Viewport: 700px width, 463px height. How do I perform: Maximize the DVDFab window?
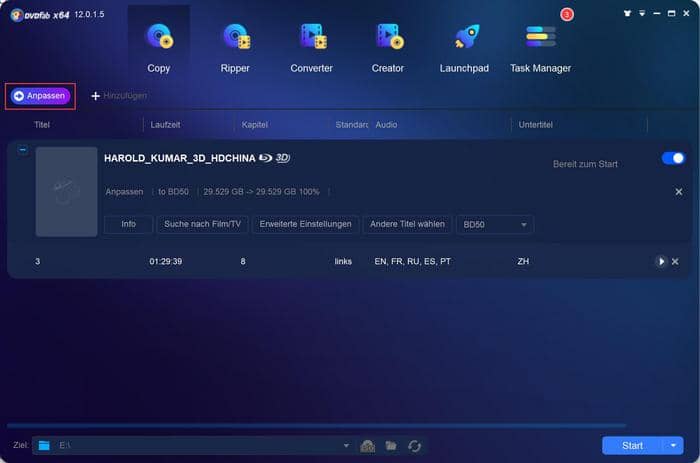tap(671, 13)
